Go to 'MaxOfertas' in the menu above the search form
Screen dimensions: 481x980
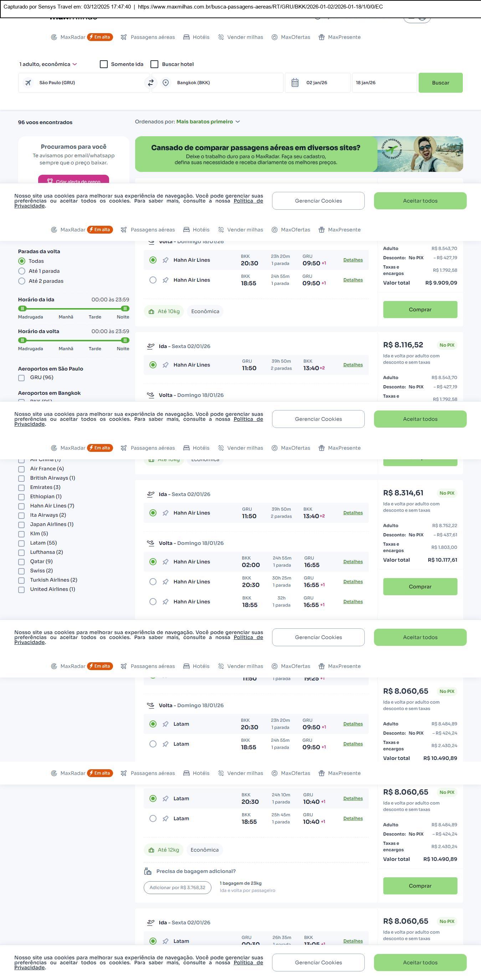(x=291, y=37)
